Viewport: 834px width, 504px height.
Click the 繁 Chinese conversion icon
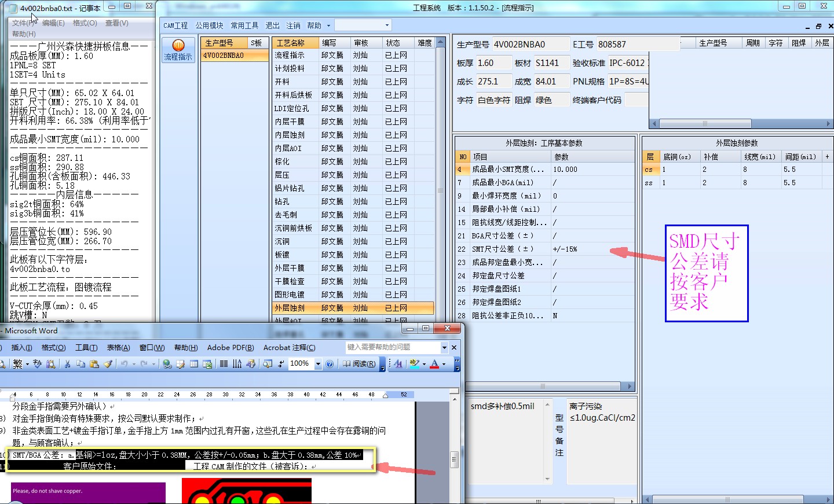click(x=18, y=364)
